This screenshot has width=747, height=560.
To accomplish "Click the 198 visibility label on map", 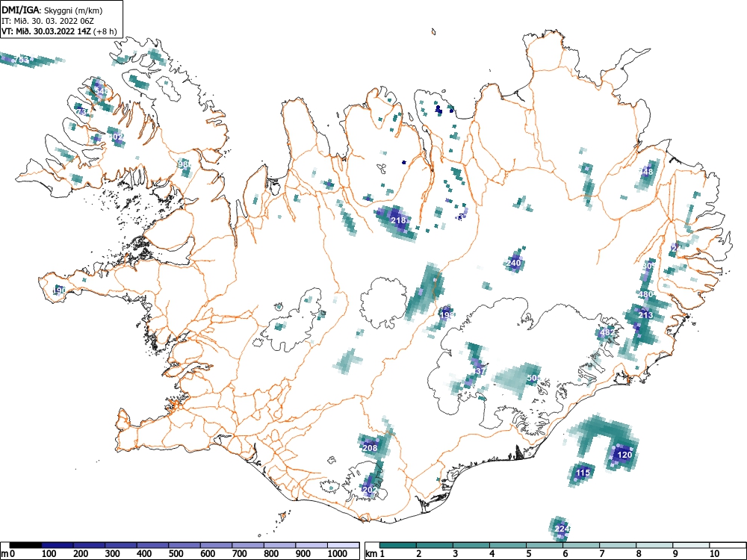I will point(447,315).
